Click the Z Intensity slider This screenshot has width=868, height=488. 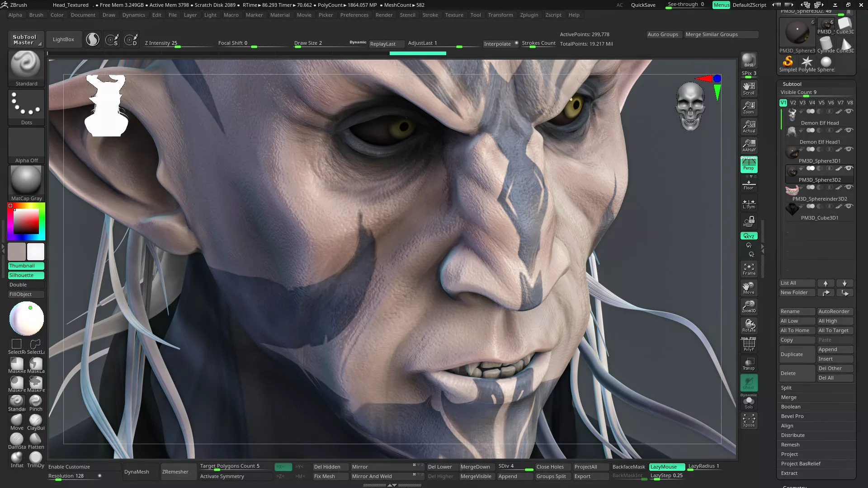pos(177,43)
